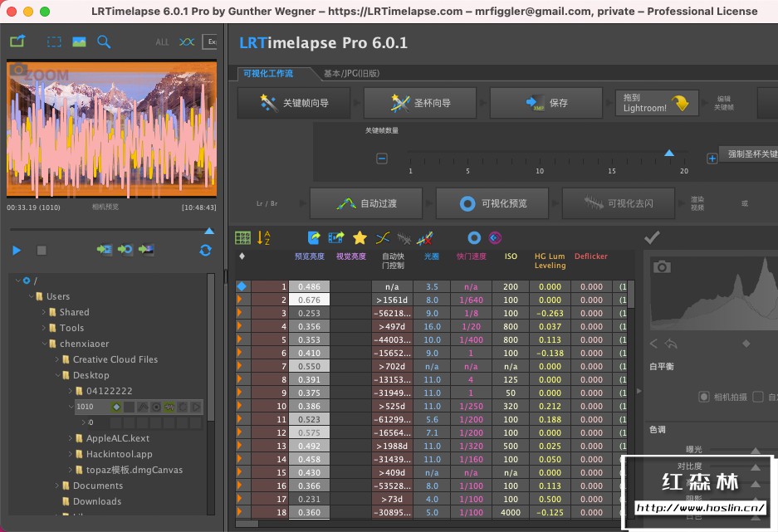Click the purple diamond circle icon
Screen dimensions: 778x532
click(495, 238)
